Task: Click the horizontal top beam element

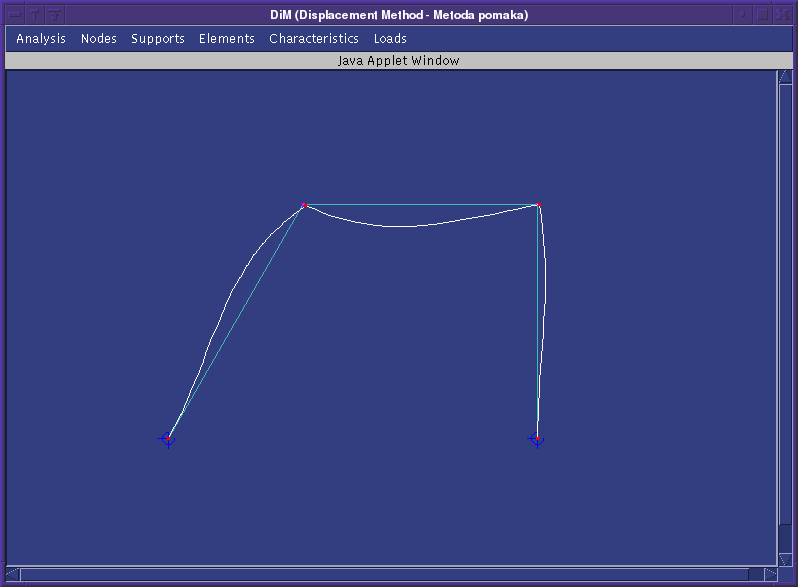Action: [420, 205]
